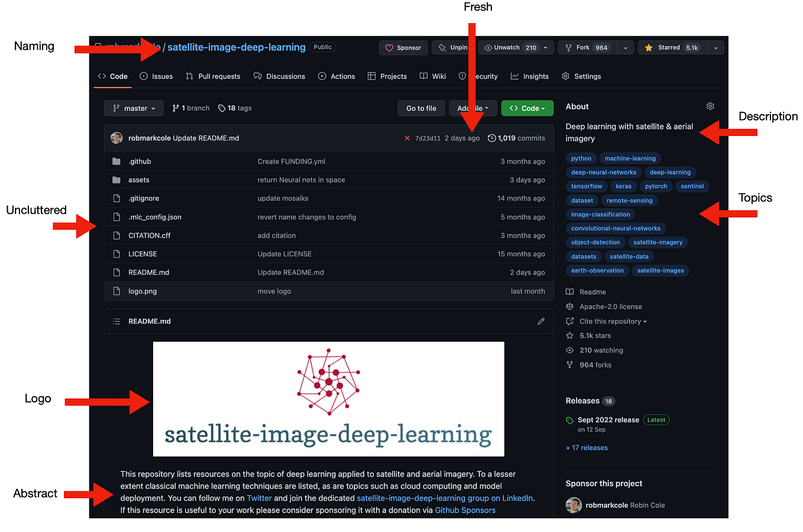Click the Sponsor heart icon

coord(389,47)
